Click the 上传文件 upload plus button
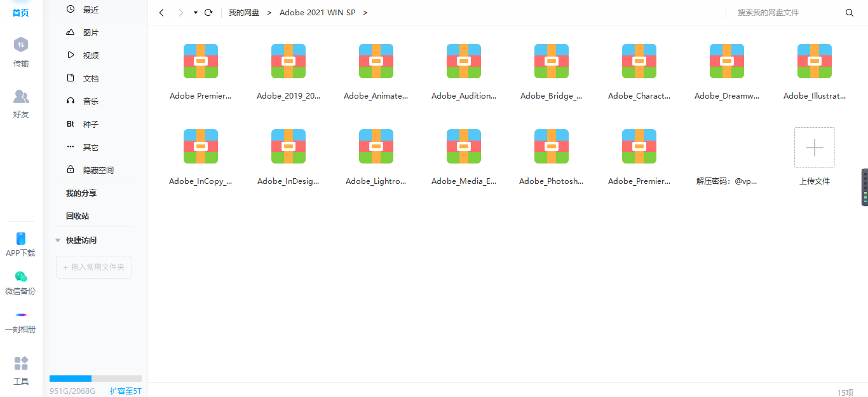The height and width of the screenshot is (397, 868). [x=815, y=148]
